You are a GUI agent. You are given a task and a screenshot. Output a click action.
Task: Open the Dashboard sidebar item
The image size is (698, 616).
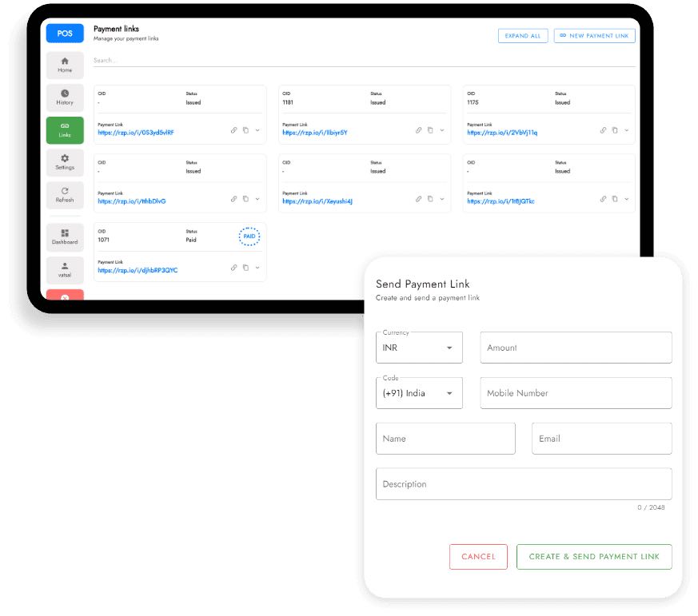(65, 237)
